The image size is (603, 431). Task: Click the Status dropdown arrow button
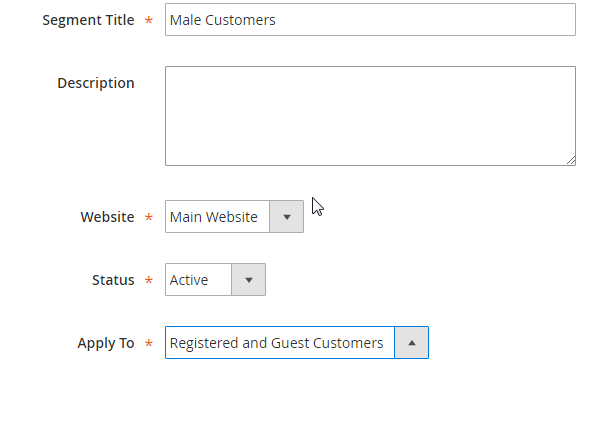pos(248,280)
